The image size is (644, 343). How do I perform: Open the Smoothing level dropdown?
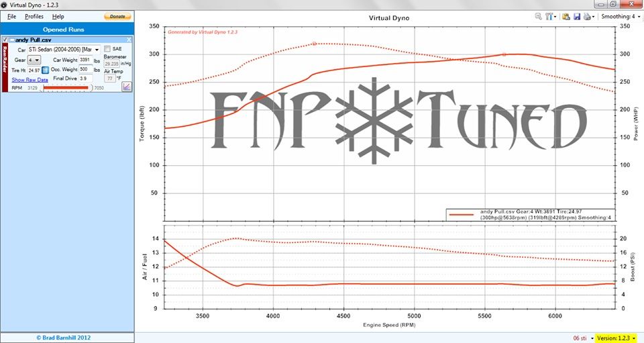pyautogui.click(x=621, y=16)
